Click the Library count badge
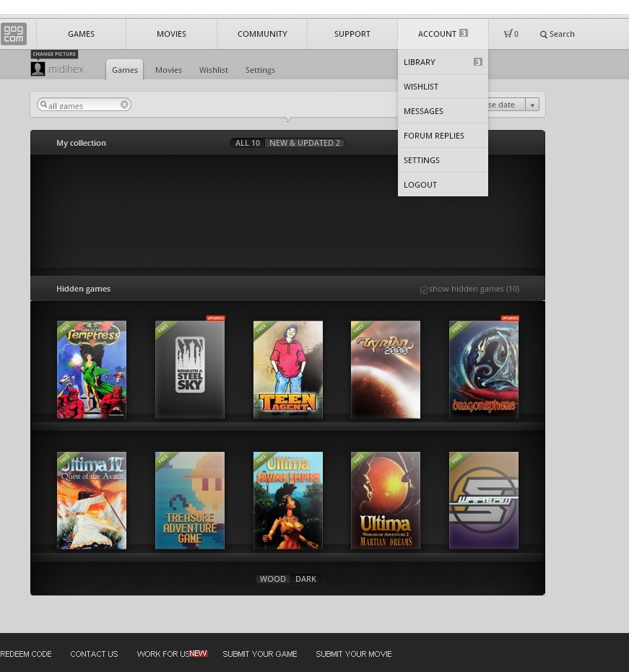This screenshot has height=672, width=629. pyautogui.click(x=477, y=62)
